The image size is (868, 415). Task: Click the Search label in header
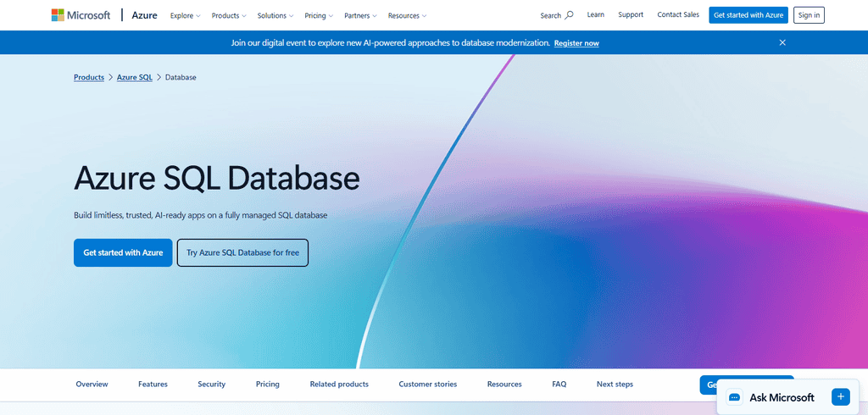pos(550,15)
